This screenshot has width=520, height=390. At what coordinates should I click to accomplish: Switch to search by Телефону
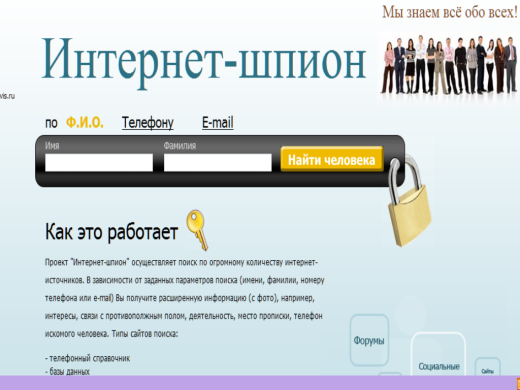tap(148, 123)
